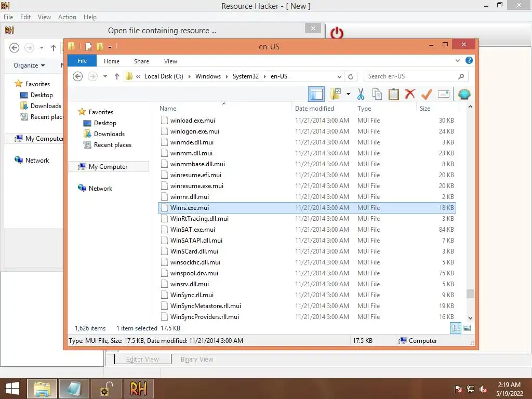This screenshot has height=399, width=532.
Task: Switch to the View ribbon tab
Action: click(x=170, y=61)
